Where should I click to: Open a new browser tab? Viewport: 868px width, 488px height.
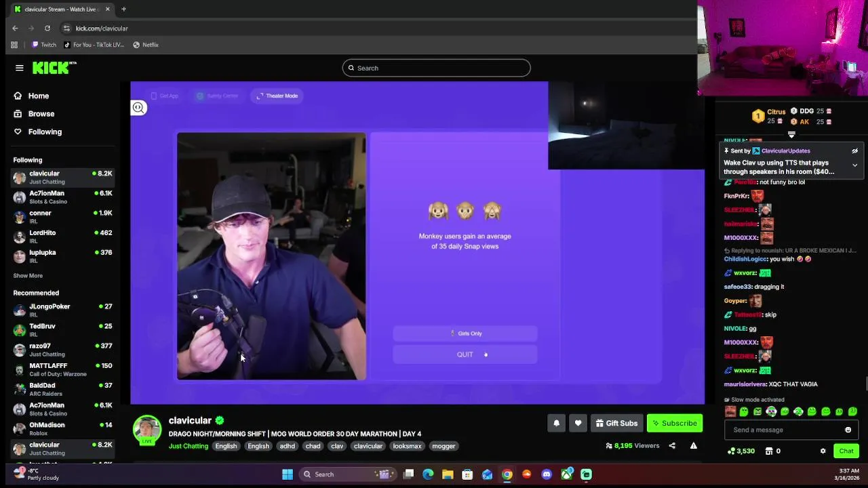pyautogui.click(x=123, y=9)
